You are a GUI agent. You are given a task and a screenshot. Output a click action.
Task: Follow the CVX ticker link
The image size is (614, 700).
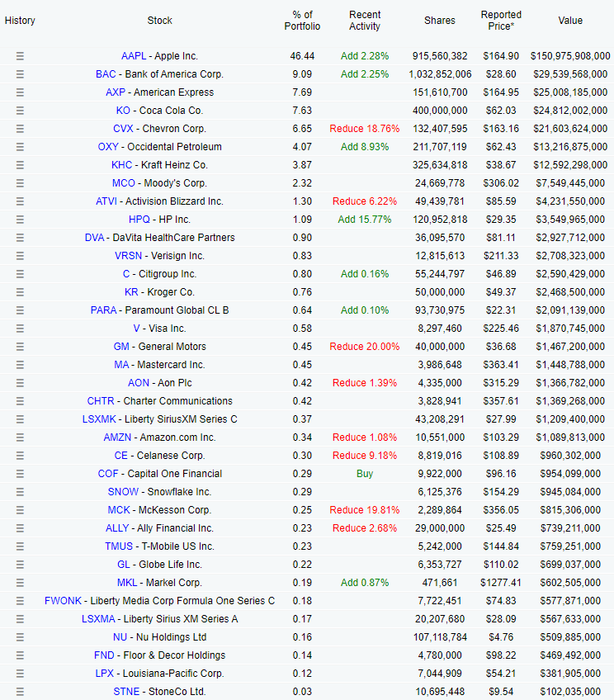coord(123,129)
